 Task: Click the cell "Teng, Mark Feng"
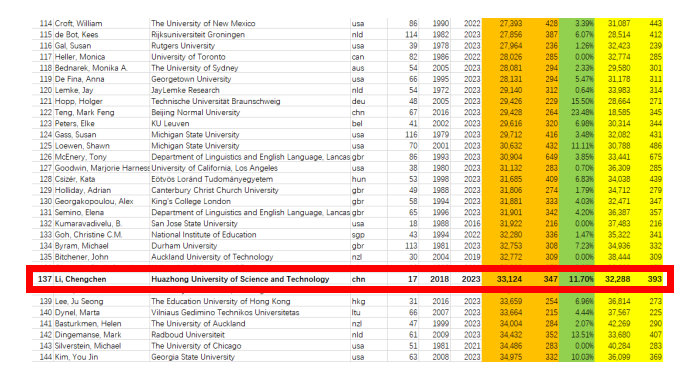coord(85,112)
